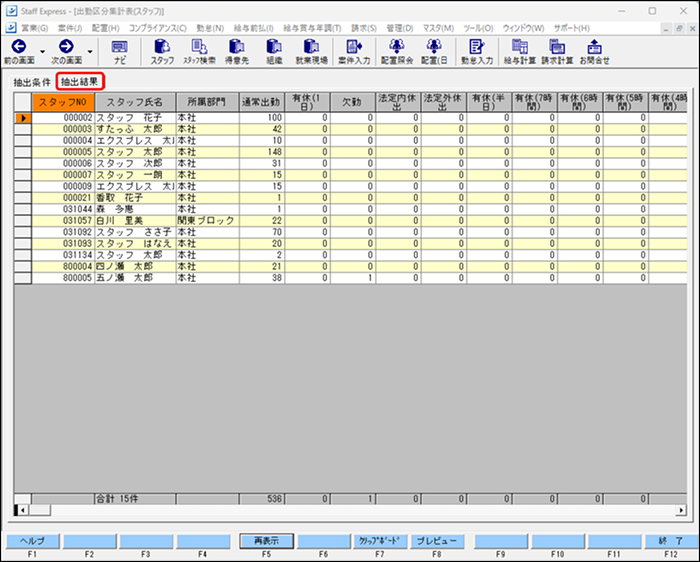The image size is (700, 562).
Task: Click the スタッフ氏名 column header
Action: [135, 102]
